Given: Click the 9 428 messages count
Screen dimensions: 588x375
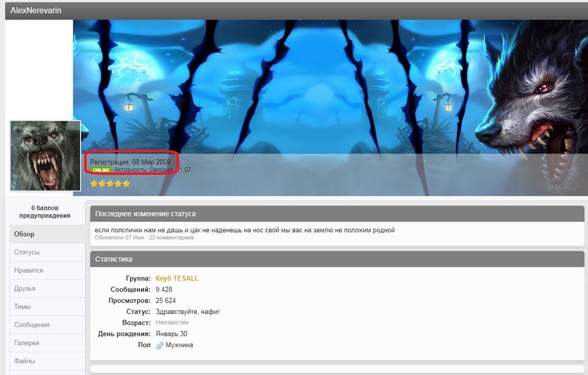Looking at the screenshot, I should tap(164, 290).
